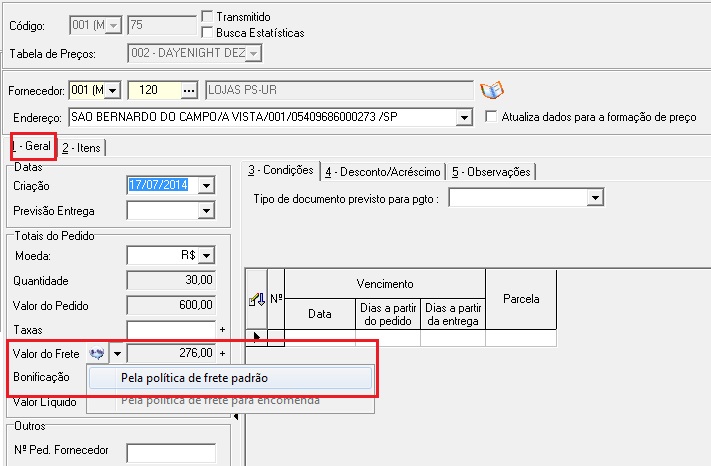Switch to the 2 - Itens tab
The height and width of the screenshot is (466, 711).
[82, 148]
